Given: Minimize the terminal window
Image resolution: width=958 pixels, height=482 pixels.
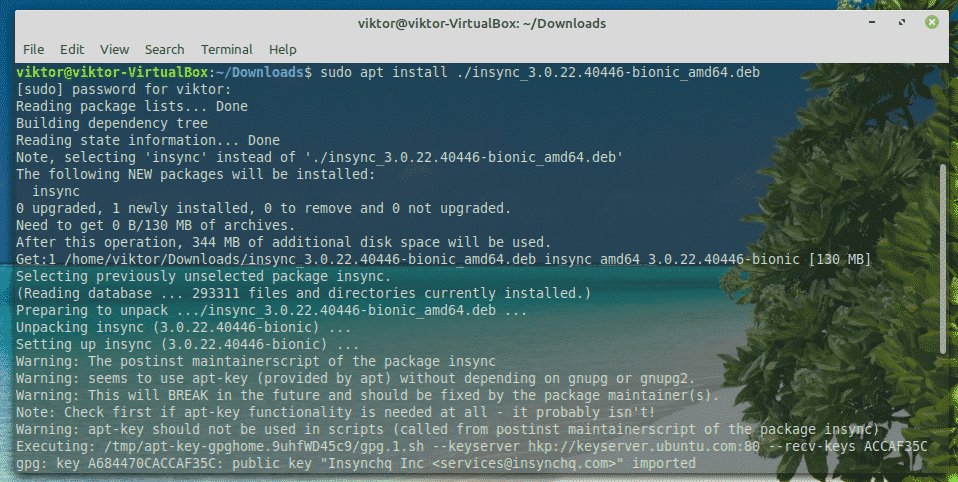Looking at the screenshot, I should point(872,23).
